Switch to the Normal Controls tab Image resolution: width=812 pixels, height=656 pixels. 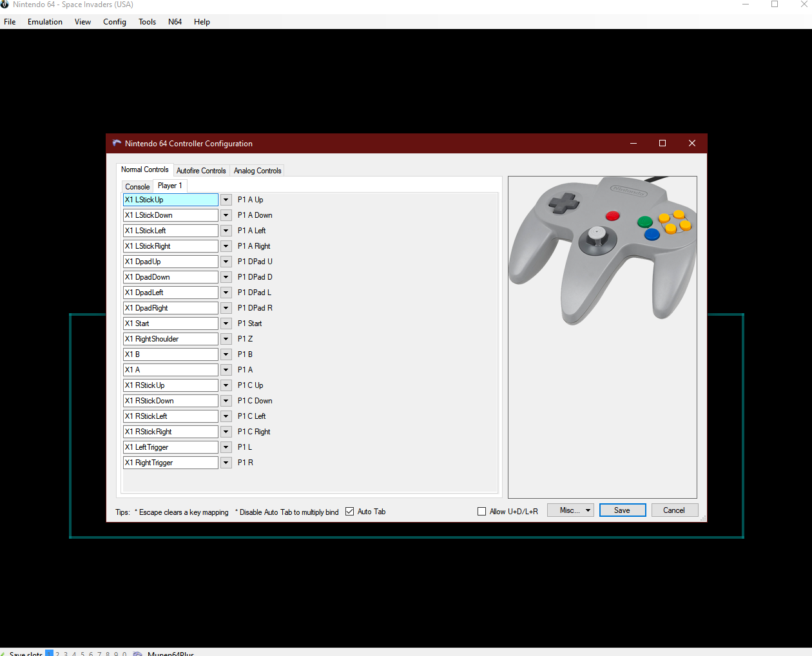click(x=145, y=169)
